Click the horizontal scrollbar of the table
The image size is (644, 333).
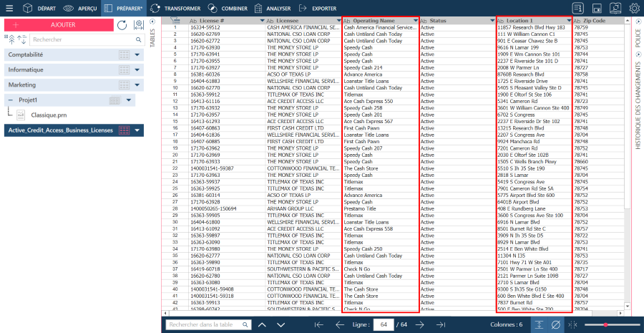click(394, 313)
